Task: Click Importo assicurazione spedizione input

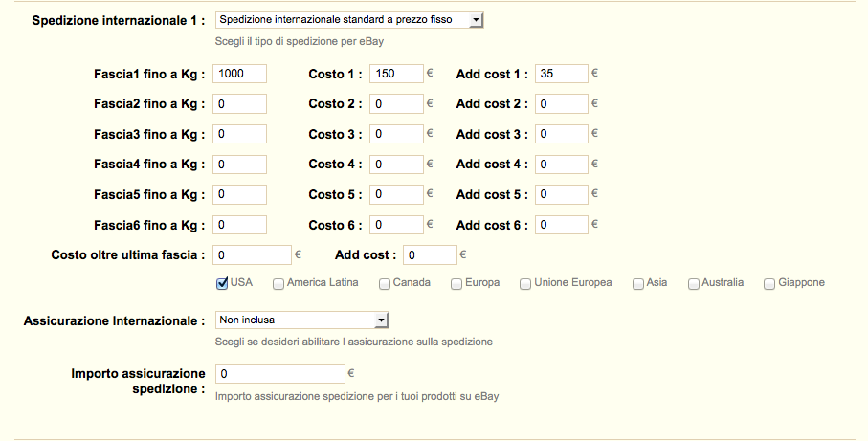Action: 278,374
